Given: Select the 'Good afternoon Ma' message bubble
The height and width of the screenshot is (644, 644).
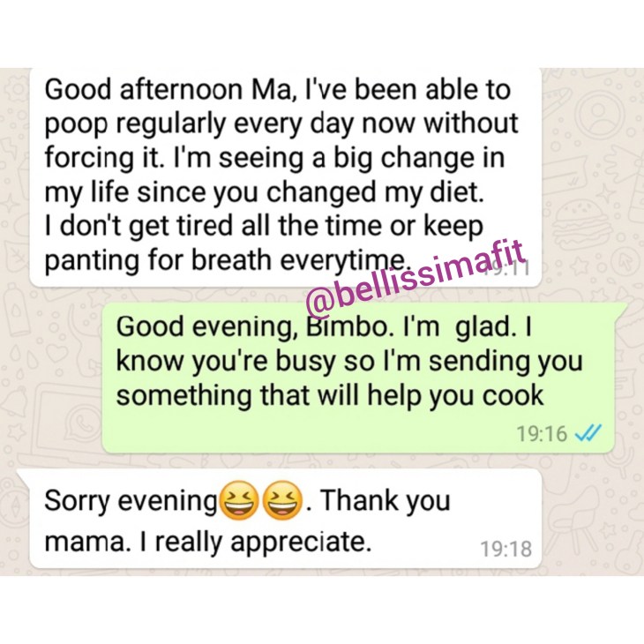Looking at the screenshot, I should 286,177.
